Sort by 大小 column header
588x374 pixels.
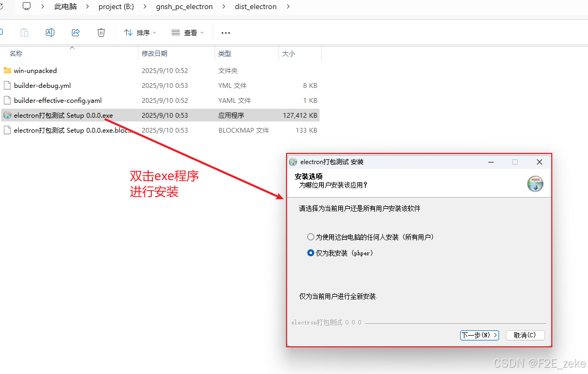point(288,54)
